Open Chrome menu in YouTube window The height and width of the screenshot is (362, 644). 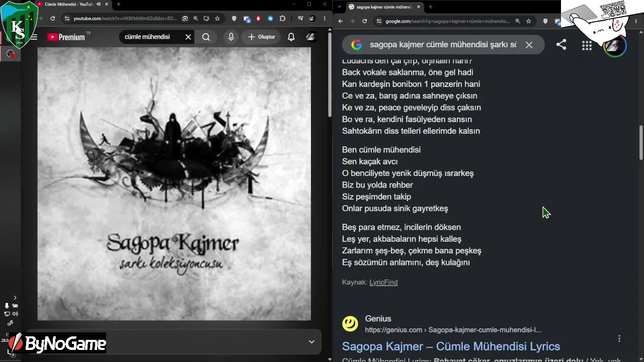coord(324,19)
